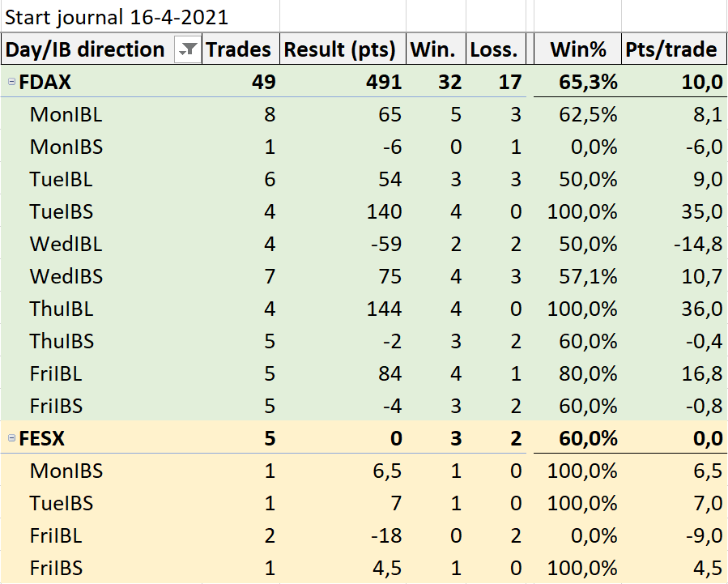Open the Day/IB direction filter dropdown
This screenshot has height=584, width=728.
[x=188, y=49]
